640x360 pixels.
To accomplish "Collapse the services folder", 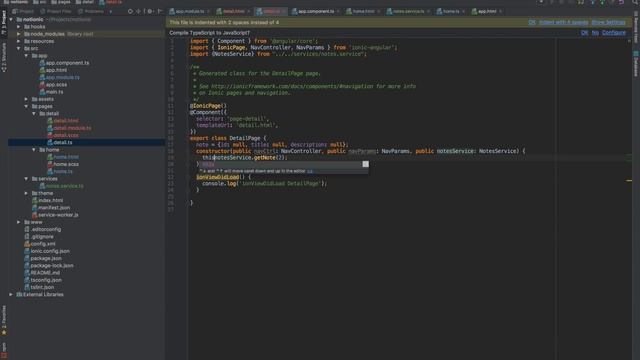I will click(27, 178).
